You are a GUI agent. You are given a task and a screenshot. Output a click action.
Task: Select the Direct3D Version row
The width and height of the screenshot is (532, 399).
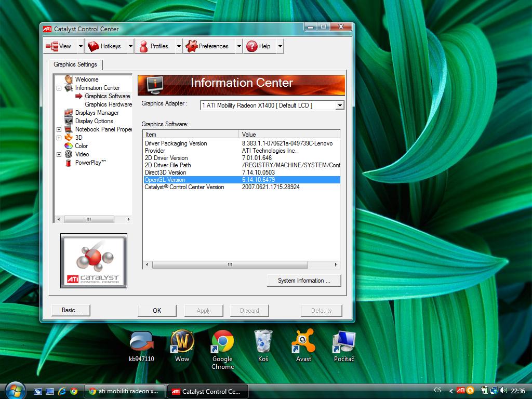pyautogui.click(x=165, y=172)
